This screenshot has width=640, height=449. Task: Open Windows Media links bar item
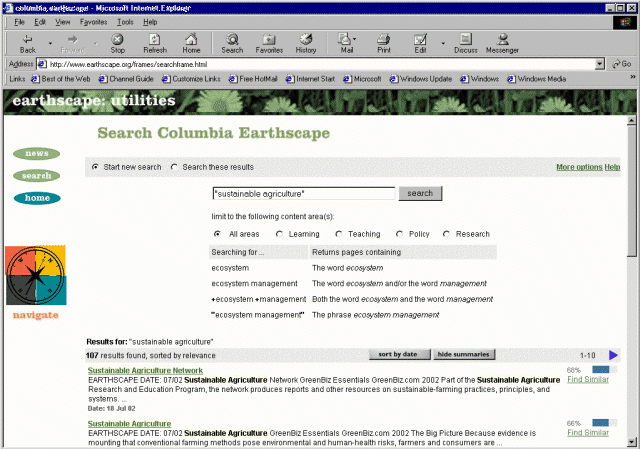[x=537, y=79]
